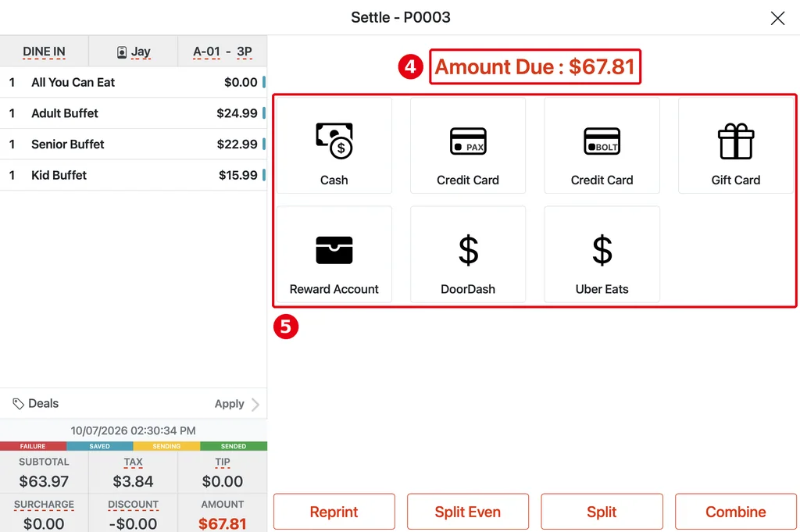
Task: Click the Senior Buffet $22.99 price
Action: pos(237,145)
